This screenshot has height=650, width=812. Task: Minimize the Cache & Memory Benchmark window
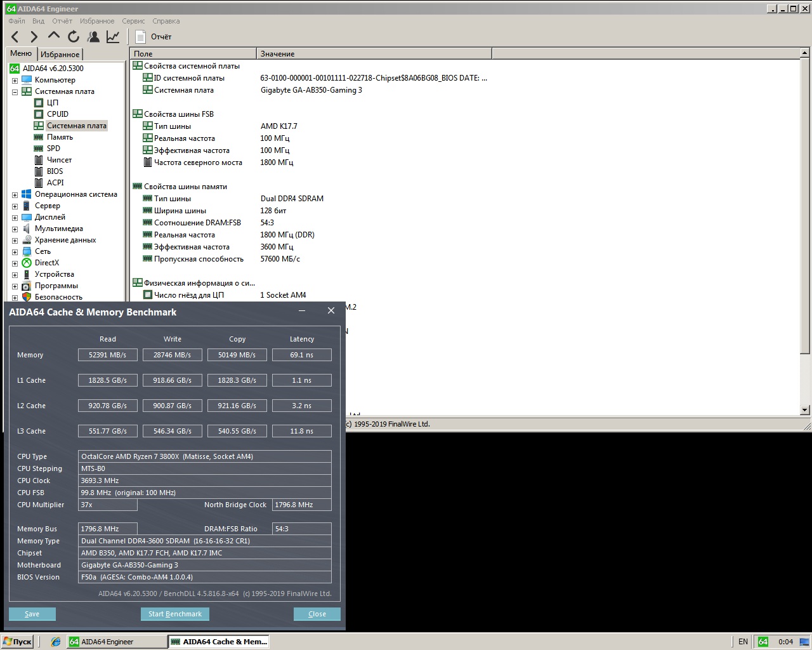[302, 311]
